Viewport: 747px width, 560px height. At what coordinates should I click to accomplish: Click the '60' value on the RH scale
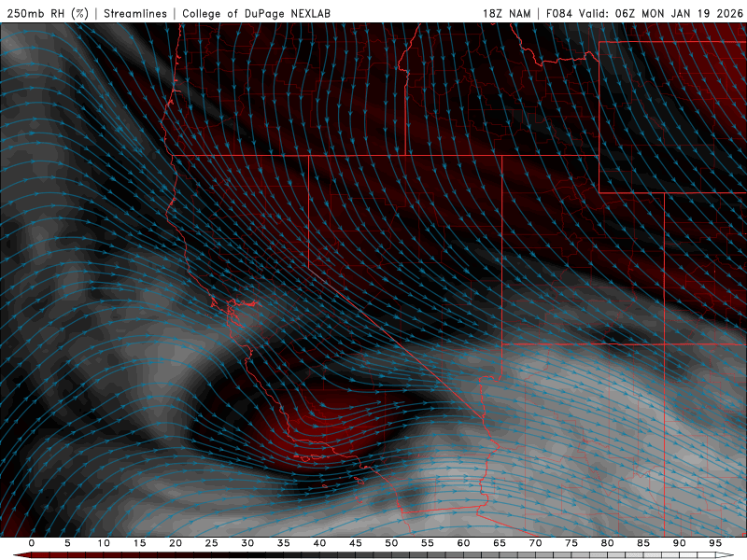pos(463,543)
